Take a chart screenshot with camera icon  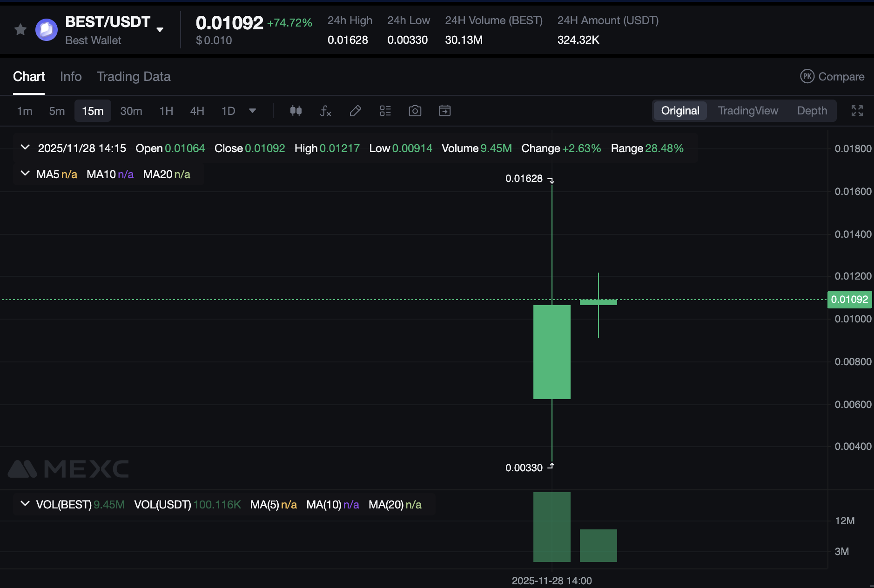coord(415,111)
